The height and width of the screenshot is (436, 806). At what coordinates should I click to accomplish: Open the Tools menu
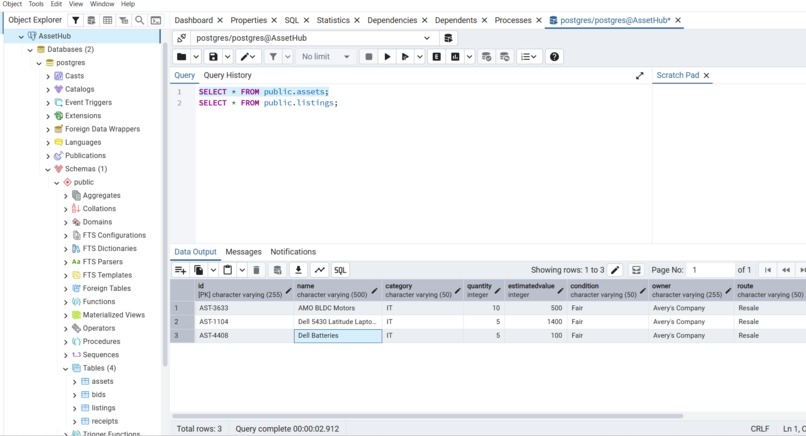(36, 4)
